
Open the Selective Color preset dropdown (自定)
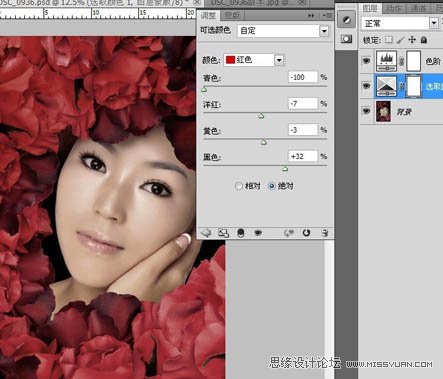(x=283, y=31)
